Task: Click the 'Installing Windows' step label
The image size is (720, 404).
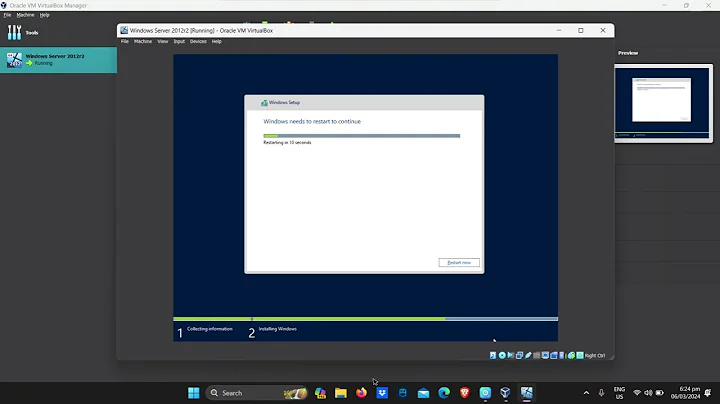Action: pyautogui.click(x=277, y=329)
